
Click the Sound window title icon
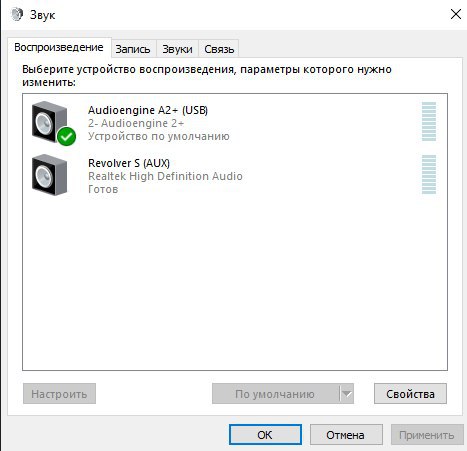coord(17,14)
